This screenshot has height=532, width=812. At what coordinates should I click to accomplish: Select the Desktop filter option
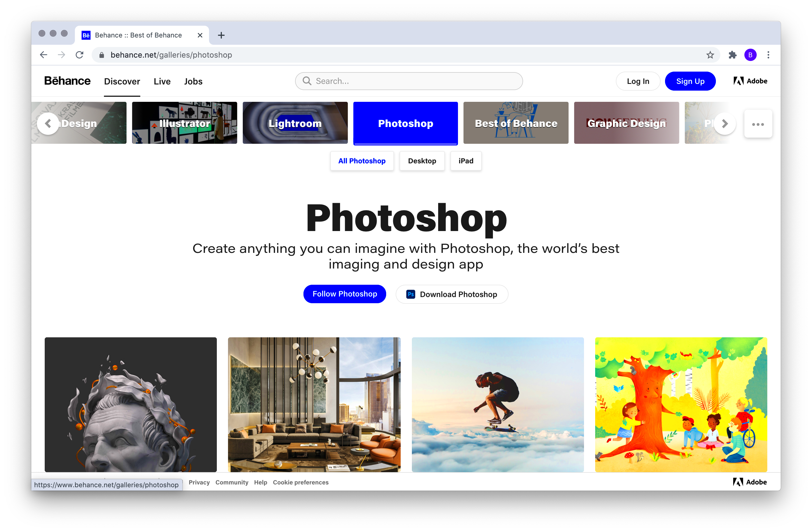point(422,160)
